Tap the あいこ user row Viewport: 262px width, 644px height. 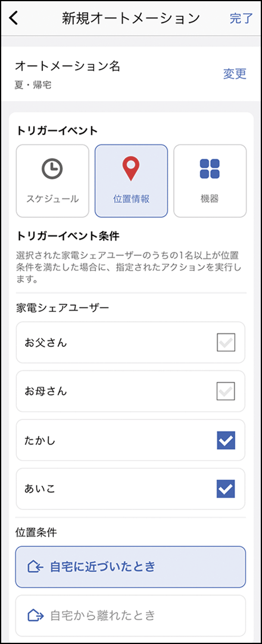113,489
